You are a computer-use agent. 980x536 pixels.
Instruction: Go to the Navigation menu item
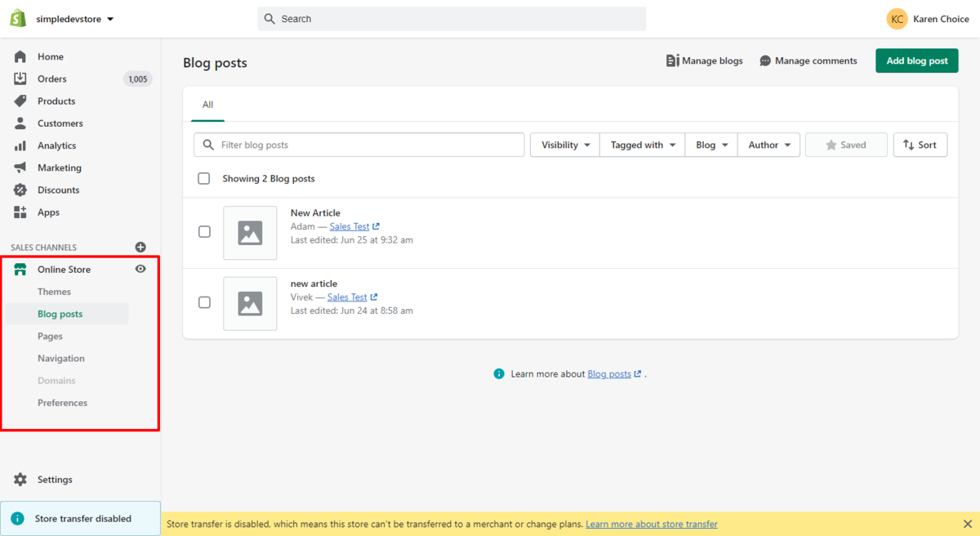coord(61,359)
